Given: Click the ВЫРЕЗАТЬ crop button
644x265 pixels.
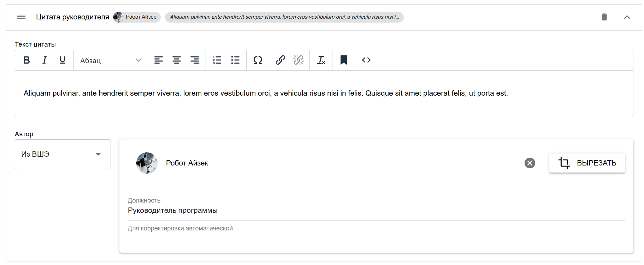Looking at the screenshot, I should pyautogui.click(x=587, y=163).
